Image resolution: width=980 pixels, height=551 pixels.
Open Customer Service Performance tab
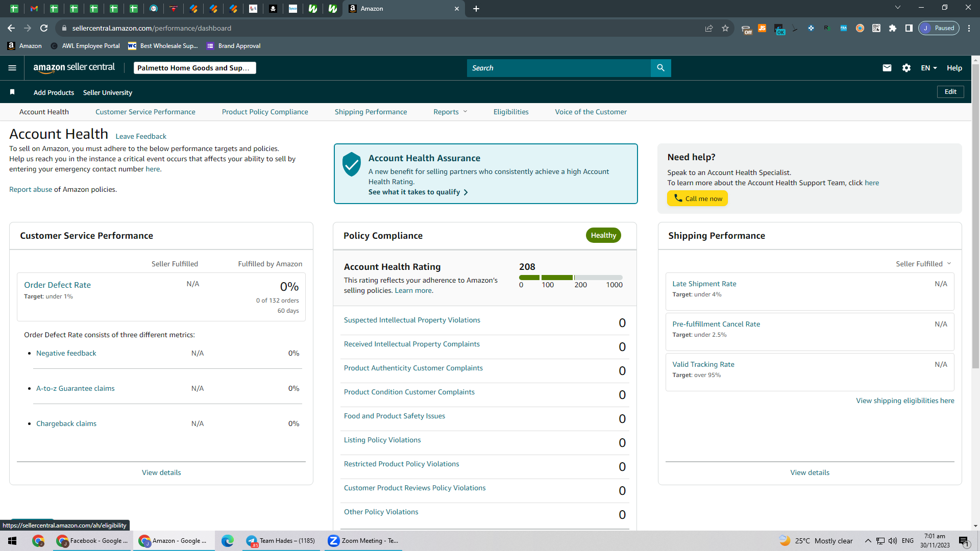[x=145, y=112]
